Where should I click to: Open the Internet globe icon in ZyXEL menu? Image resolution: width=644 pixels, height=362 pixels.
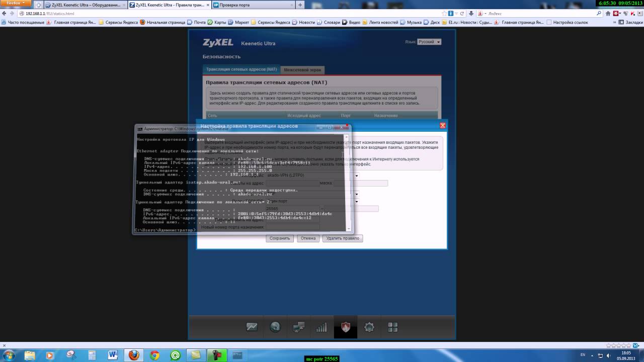(275, 327)
